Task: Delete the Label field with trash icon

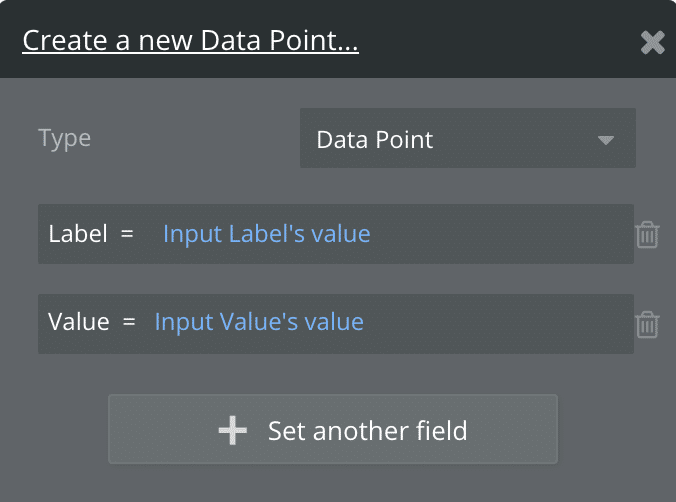Action: coord(647,235)
